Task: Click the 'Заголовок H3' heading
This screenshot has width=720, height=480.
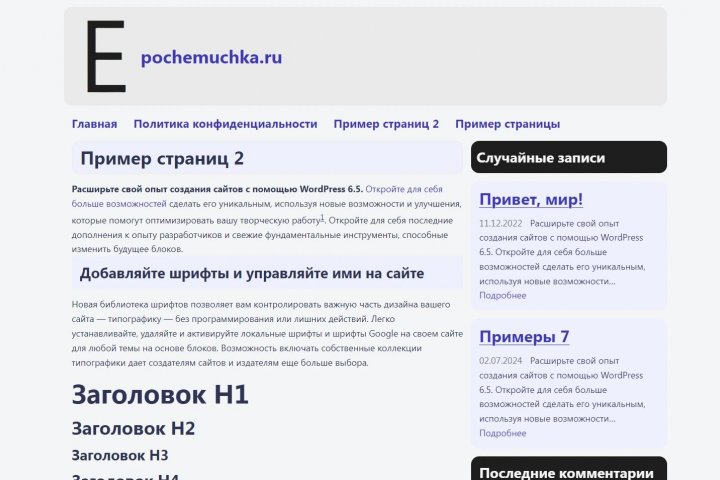Action: (x=120, y=456)
